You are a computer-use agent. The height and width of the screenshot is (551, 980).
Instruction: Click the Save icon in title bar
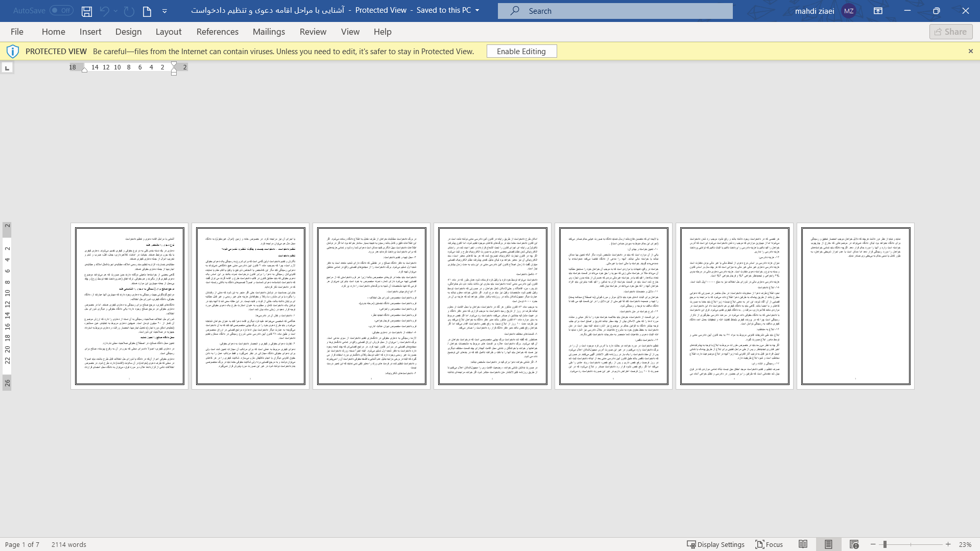point(87,11)
